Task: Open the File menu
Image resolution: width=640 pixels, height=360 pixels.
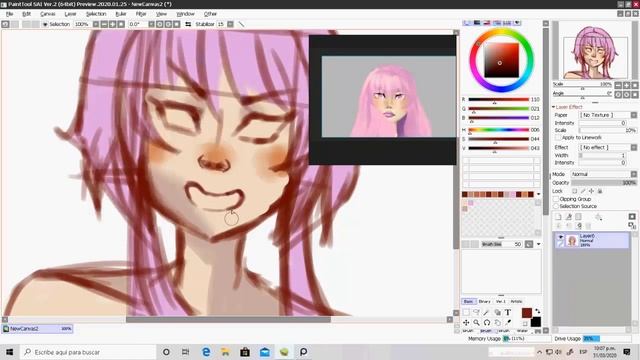Action: tap(9, 14)
